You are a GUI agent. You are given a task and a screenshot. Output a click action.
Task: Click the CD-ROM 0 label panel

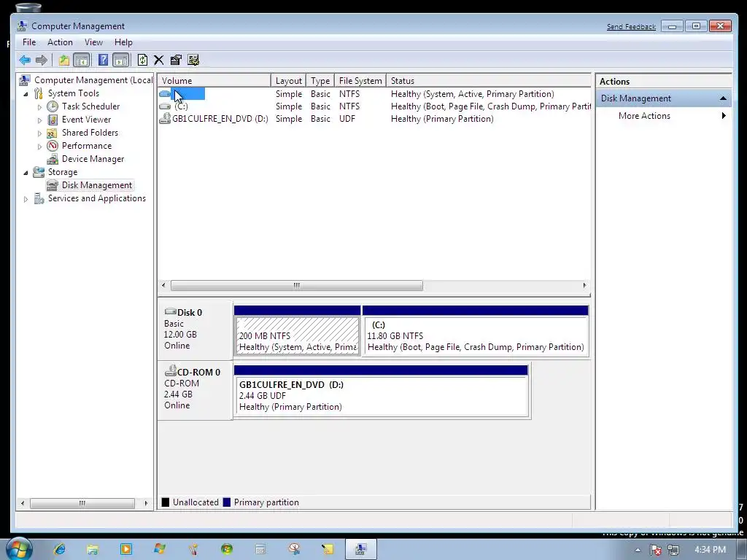[x=195, y=389]
